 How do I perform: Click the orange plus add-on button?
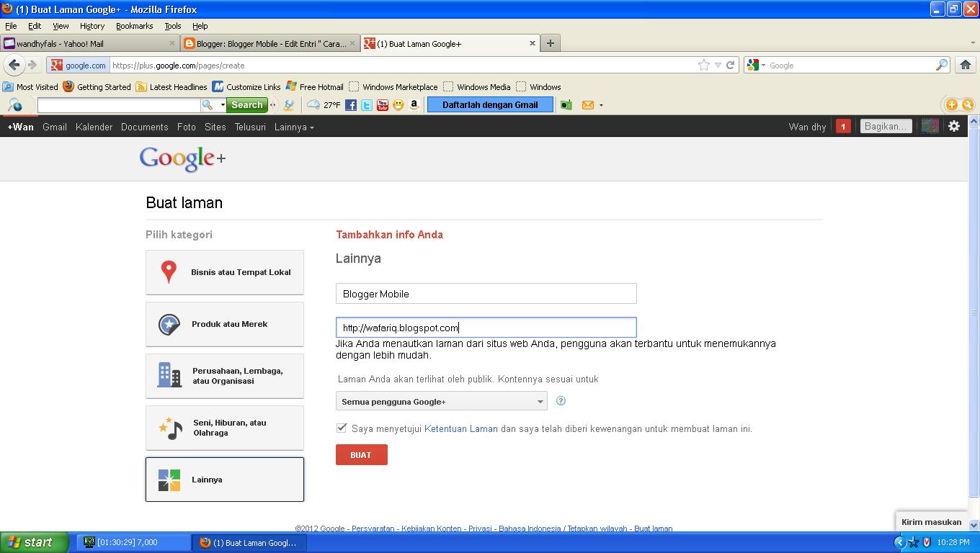tap(951, 105)
